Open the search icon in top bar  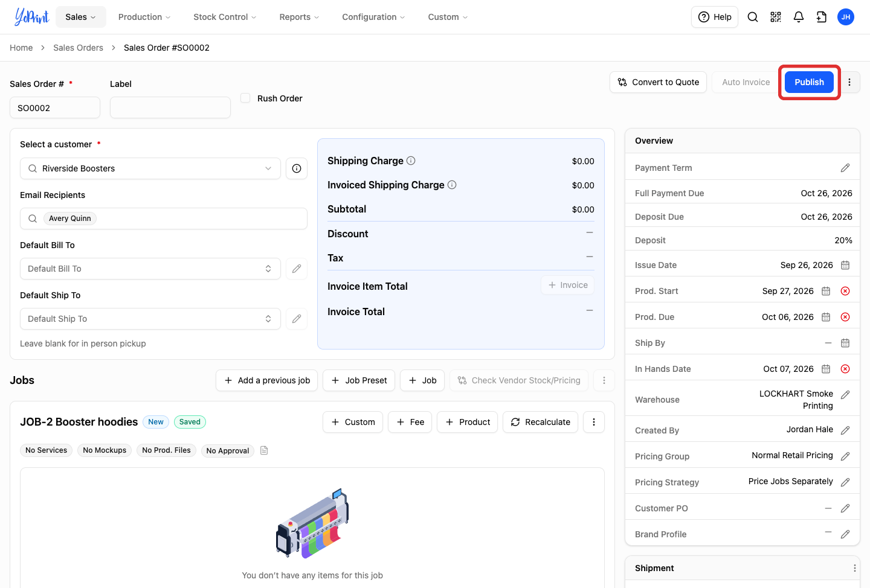pyautogui.click(x=753, y=17)
